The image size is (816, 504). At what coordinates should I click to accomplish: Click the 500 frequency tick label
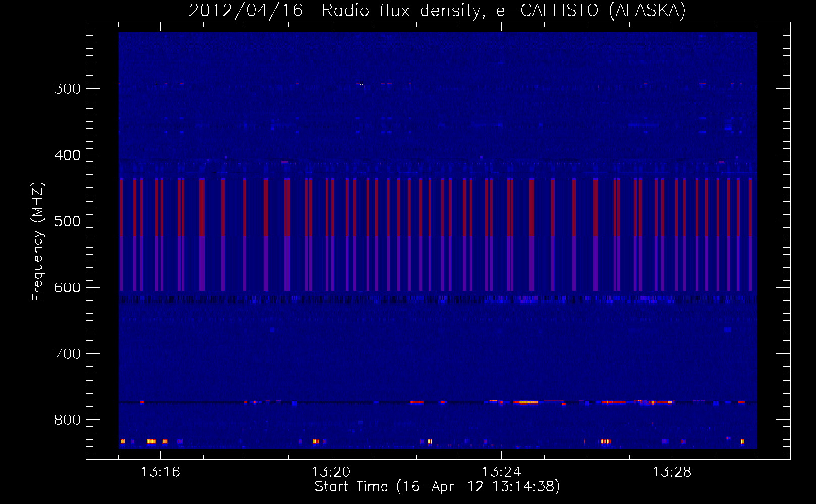point(68,221)
